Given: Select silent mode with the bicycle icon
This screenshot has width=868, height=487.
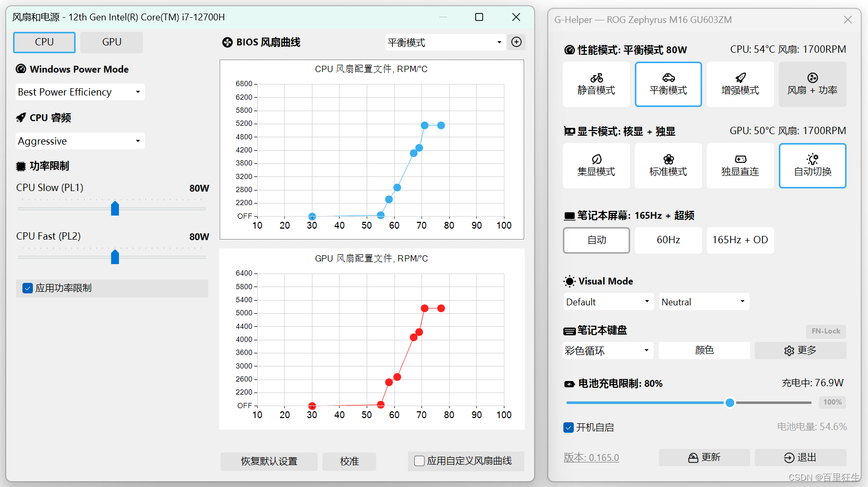Looking at the screenshot, I should 596,85.
